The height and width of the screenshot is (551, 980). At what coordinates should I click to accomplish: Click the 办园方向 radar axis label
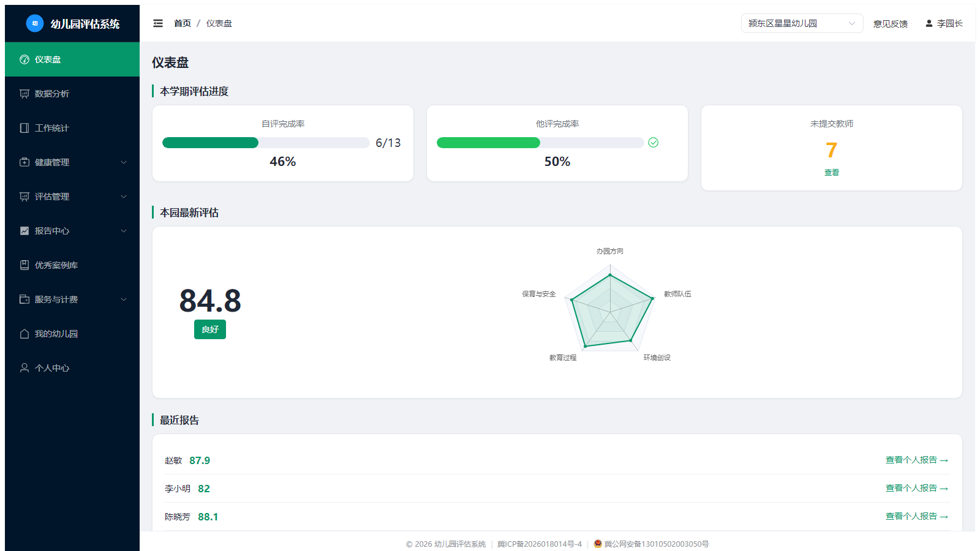610,251
